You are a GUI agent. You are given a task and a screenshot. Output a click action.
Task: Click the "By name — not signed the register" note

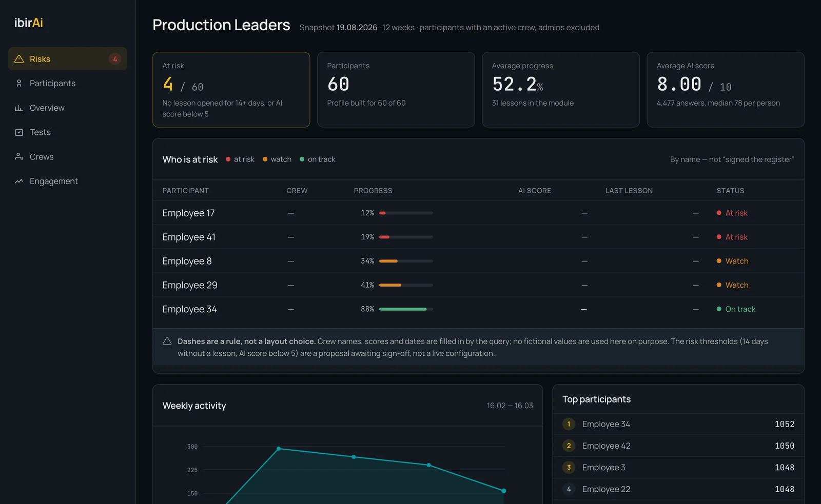(x=732, y=159)
